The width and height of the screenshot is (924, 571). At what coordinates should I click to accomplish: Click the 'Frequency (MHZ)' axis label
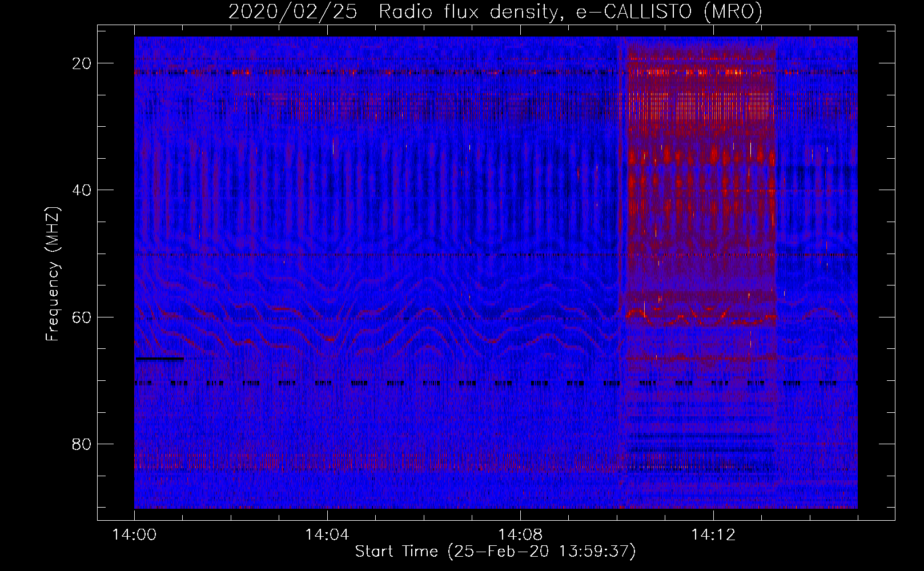point(53,275)
